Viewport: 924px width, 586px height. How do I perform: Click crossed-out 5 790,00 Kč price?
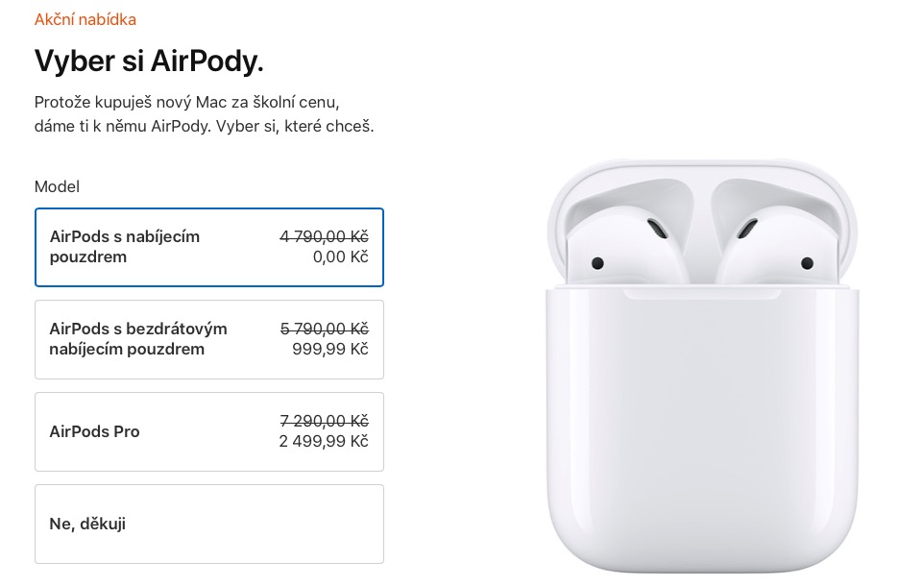[x=324, y=329]
